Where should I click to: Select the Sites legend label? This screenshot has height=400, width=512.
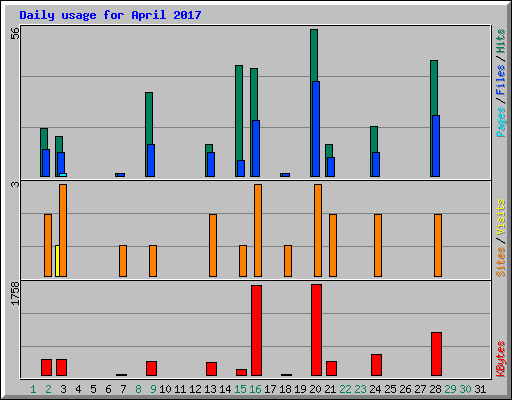click(x=500, y=262)
